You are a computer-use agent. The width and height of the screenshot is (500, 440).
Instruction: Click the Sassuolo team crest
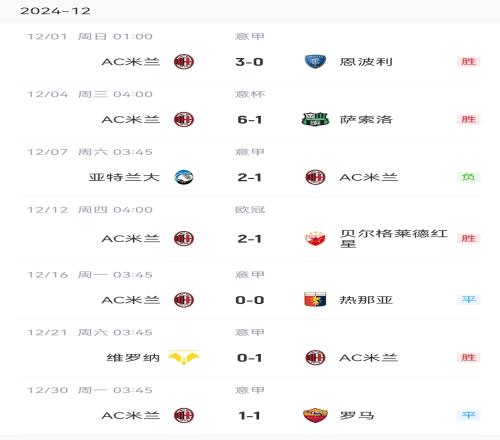point(315,119)
